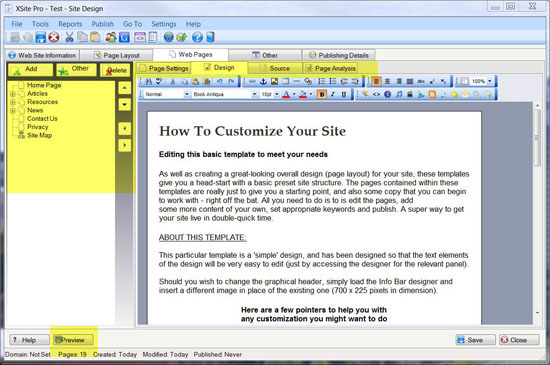This screenshot has height=365, width=550.
Task: Open the Reports menu
Action: (70, 24)
